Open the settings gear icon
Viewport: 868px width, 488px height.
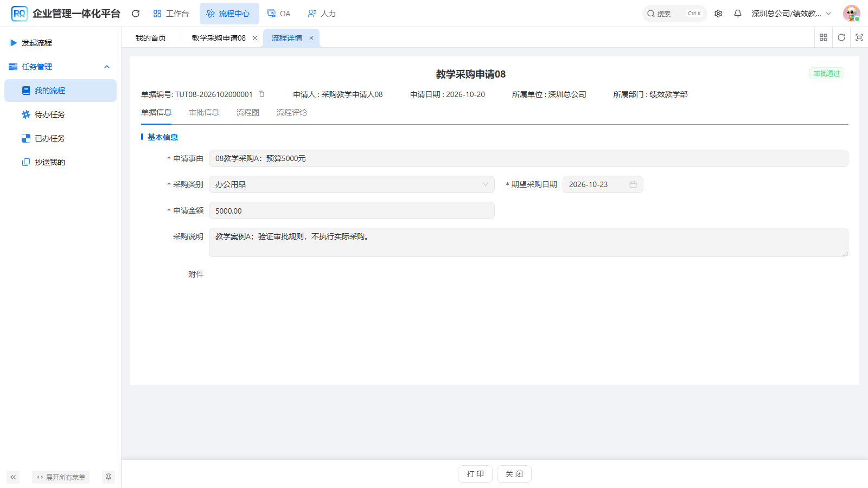tap(718, 14)
